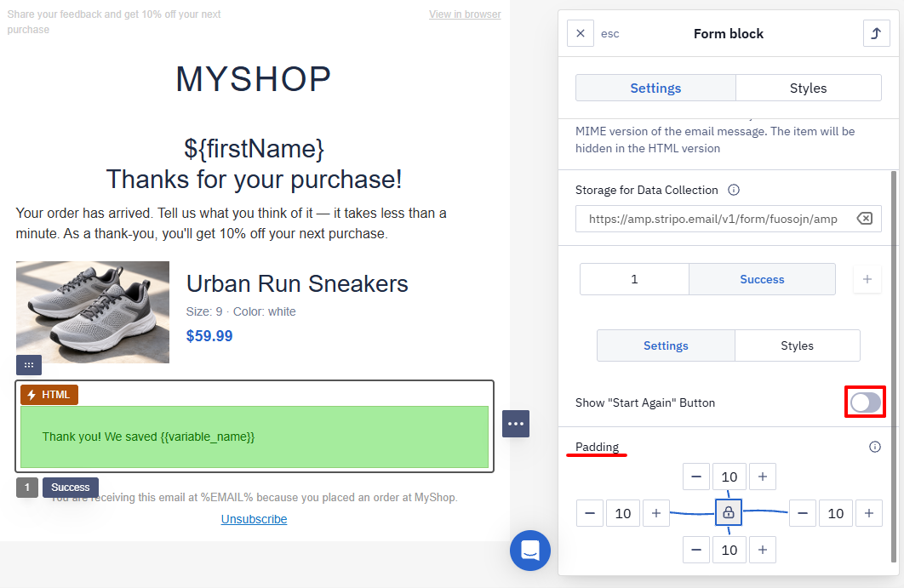The height and width of the screenshot is (588, 904).
Task: Increase right padding value
Action: [869, 513]
